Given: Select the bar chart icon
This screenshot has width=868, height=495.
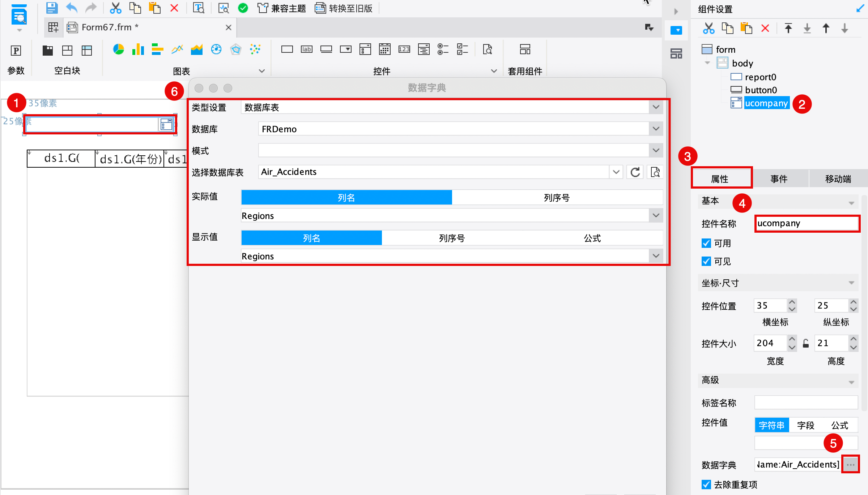Looking at the screenshot, I should (x=138, y=49).
